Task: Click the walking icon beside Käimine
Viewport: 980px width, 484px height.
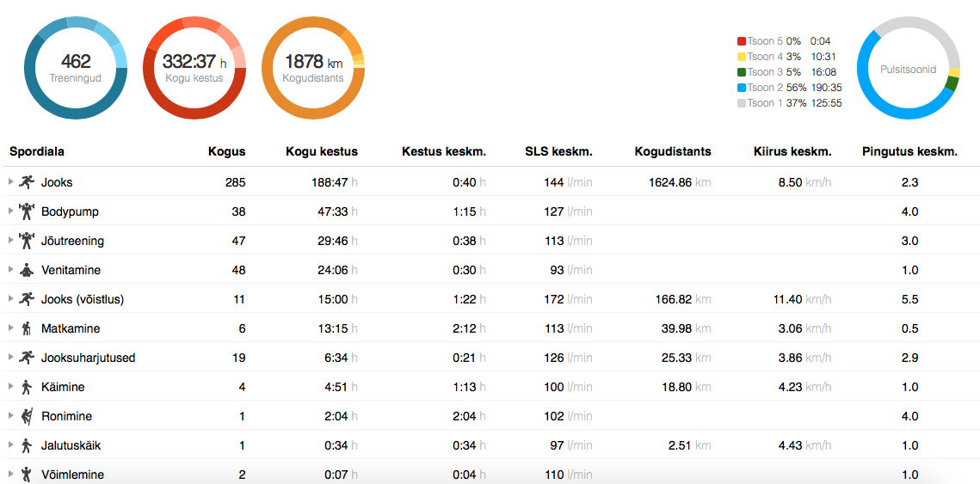Action: [x=27, y=387]
